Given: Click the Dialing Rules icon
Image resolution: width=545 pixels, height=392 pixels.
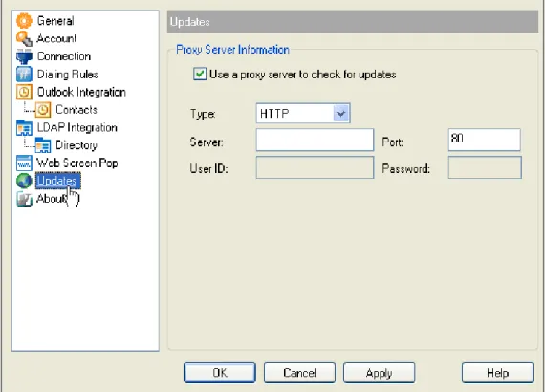Looking at the screenshot, I should (x=24, y=74).
